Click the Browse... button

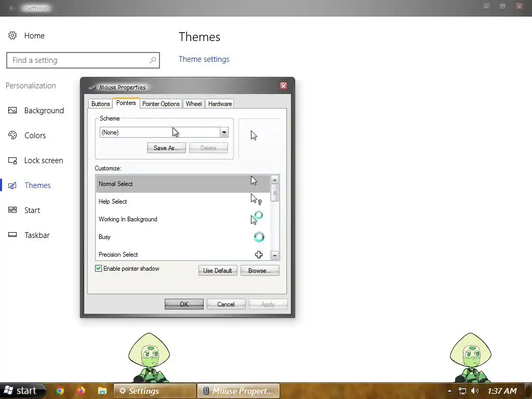pos(260,270)
